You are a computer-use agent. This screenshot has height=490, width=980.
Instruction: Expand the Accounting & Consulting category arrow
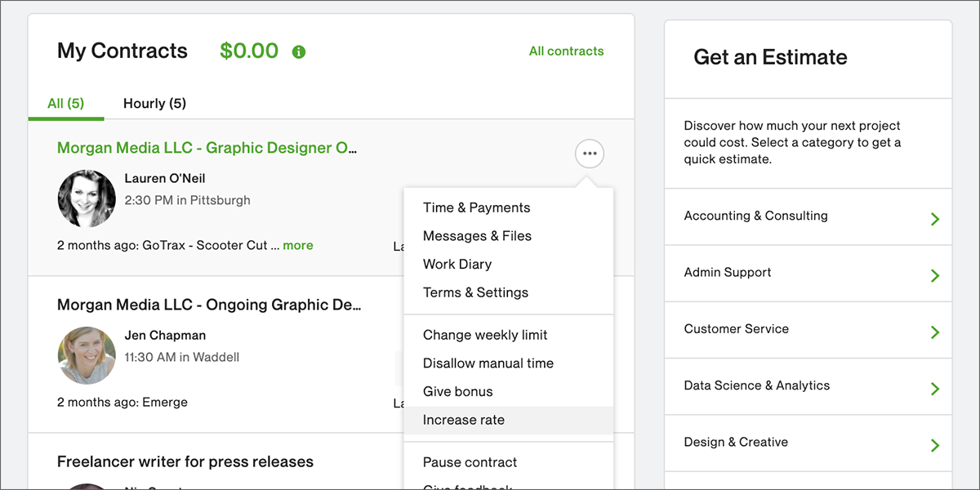coord(935,219)
